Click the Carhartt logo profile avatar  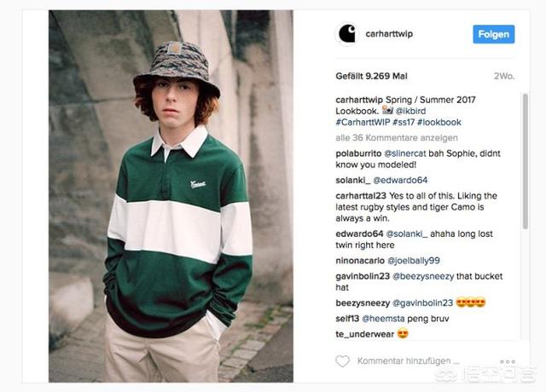coord(347,35)
